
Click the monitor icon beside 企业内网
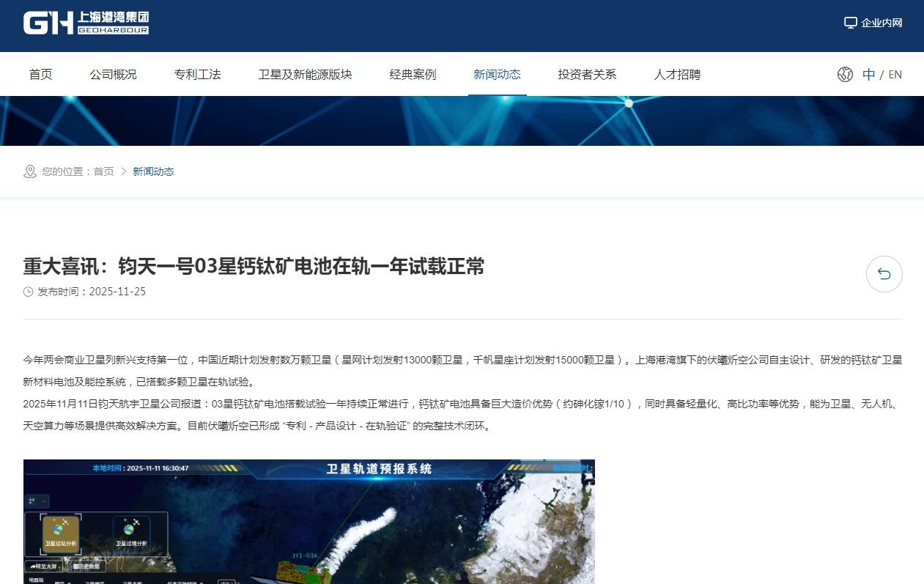851,23
